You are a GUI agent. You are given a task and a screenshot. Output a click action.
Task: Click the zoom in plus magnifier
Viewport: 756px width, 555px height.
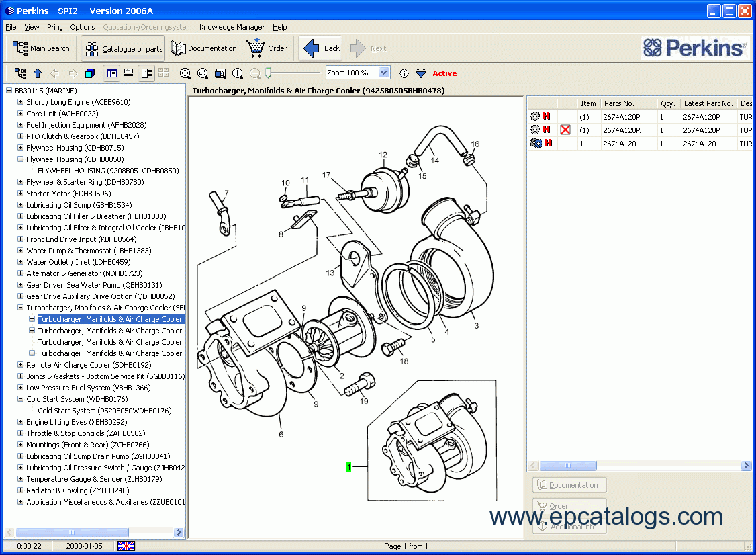click(x=237, y=73)
